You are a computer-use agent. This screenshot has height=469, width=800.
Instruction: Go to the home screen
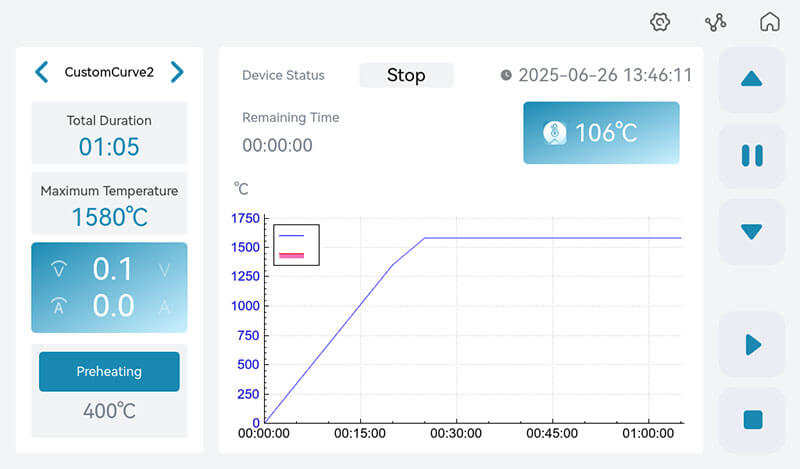coord(769,22)
